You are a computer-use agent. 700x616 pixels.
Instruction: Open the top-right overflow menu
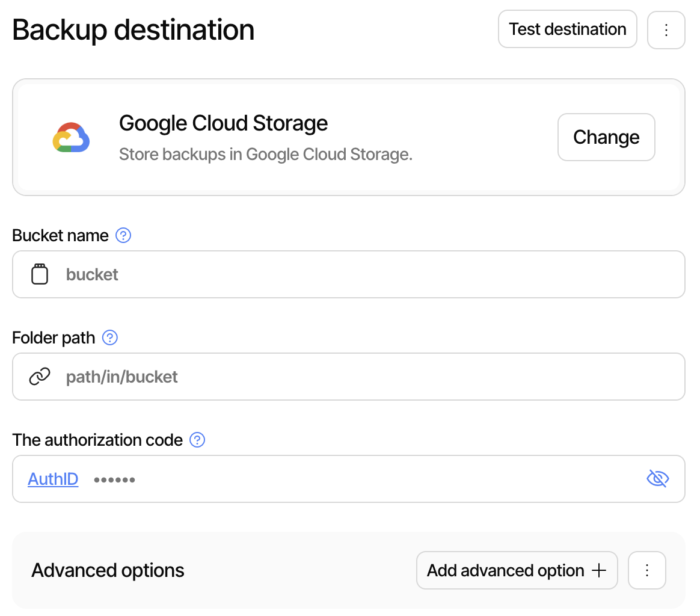pyautogui.click(x=666, y=29)
